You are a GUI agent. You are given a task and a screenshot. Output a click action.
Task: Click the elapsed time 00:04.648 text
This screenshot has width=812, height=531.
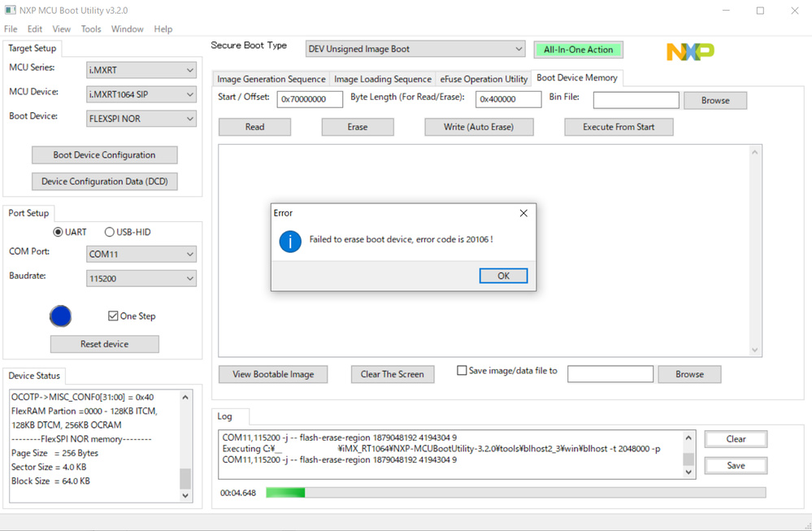[x=238, y=493]
